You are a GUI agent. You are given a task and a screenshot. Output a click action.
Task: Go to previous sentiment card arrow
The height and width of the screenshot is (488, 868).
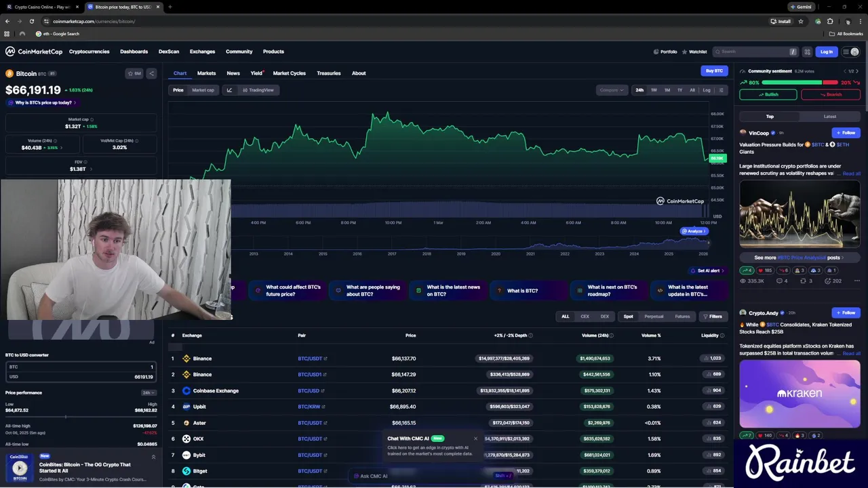(x=845, y=71)
